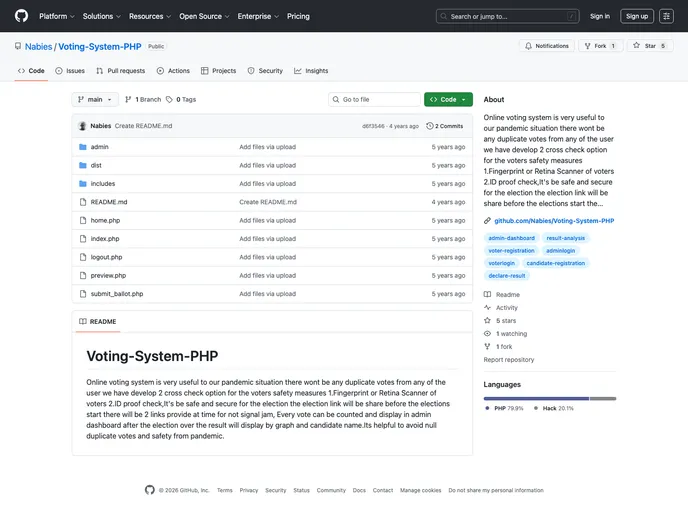Expand the Platform menu
The height and width of the screenshot is (512, 688).
pos(56,16)
